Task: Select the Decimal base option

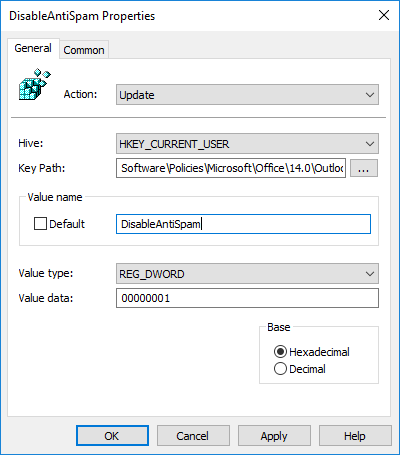Action: [x=280, y=369]
